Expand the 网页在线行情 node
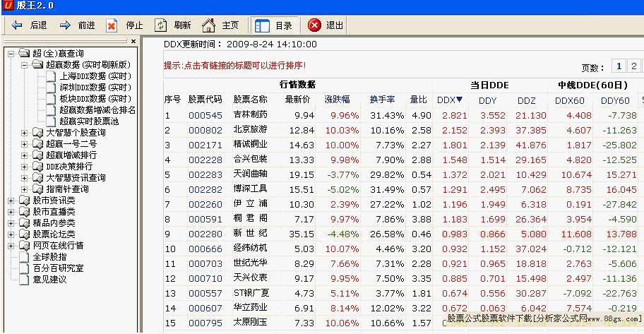 tap(11, 246)
